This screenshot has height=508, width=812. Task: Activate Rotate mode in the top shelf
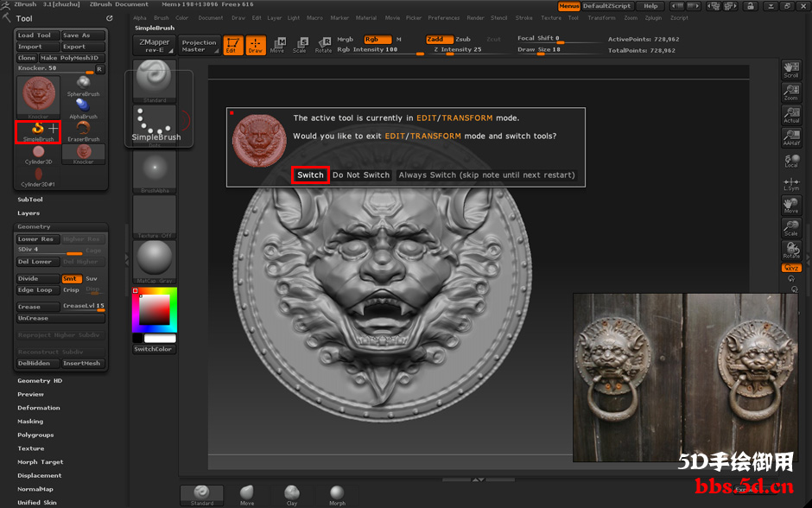324,45
